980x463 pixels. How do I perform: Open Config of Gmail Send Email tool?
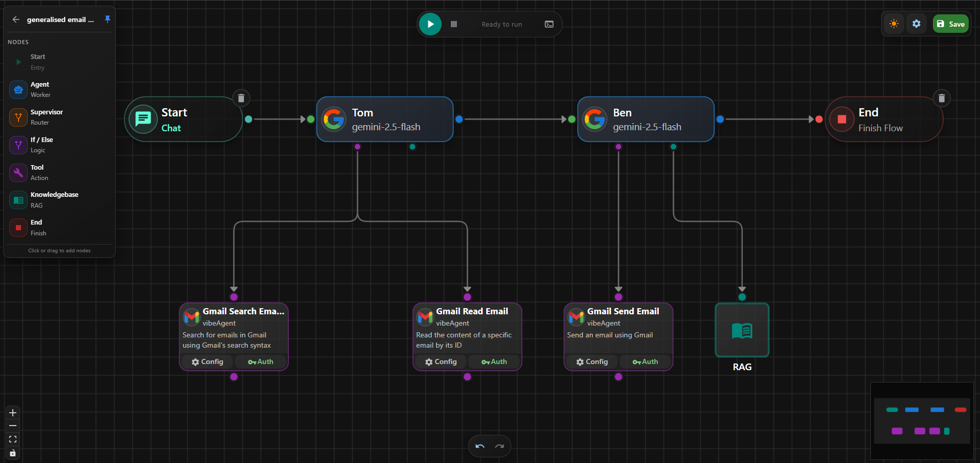[x=592, y=361]
